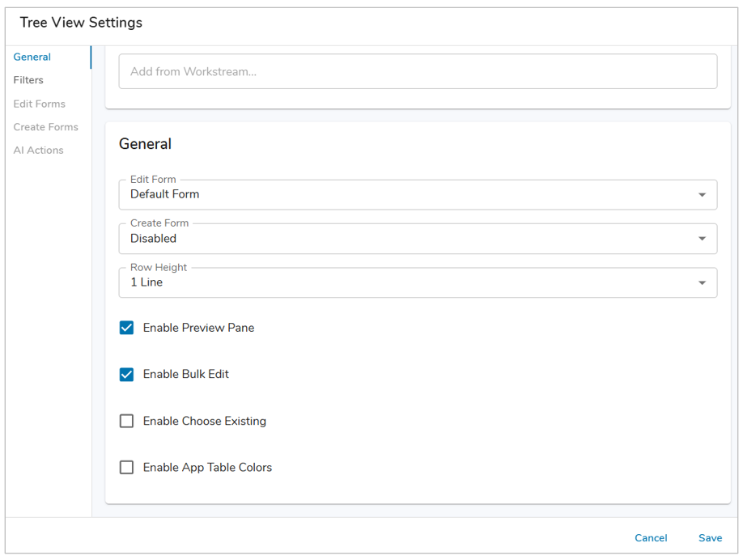Turn on Enable App Table Colors checkbox
The image size is (743, 560).
(127, 468)
